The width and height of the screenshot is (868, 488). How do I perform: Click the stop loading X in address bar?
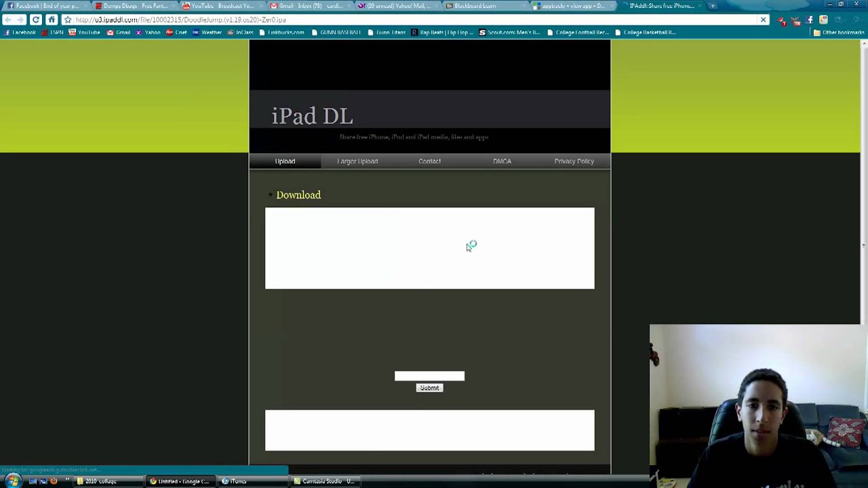pyautogui.click(x=763, y=20)
